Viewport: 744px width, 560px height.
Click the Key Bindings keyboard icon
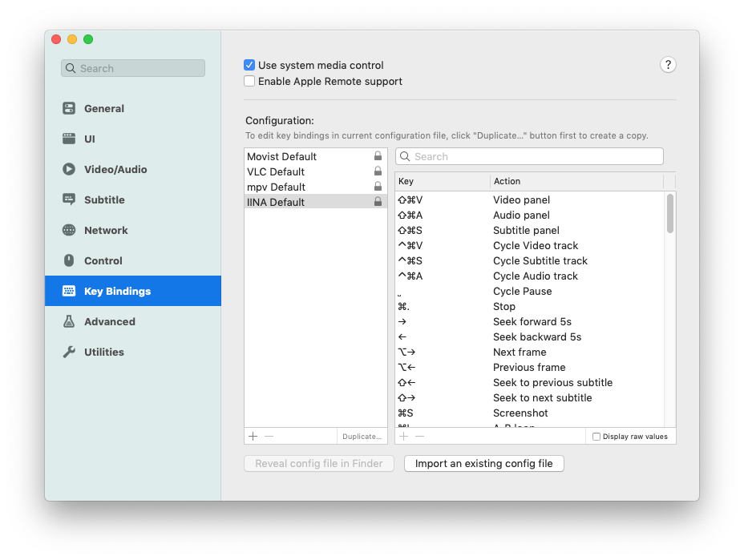[69, 291]
